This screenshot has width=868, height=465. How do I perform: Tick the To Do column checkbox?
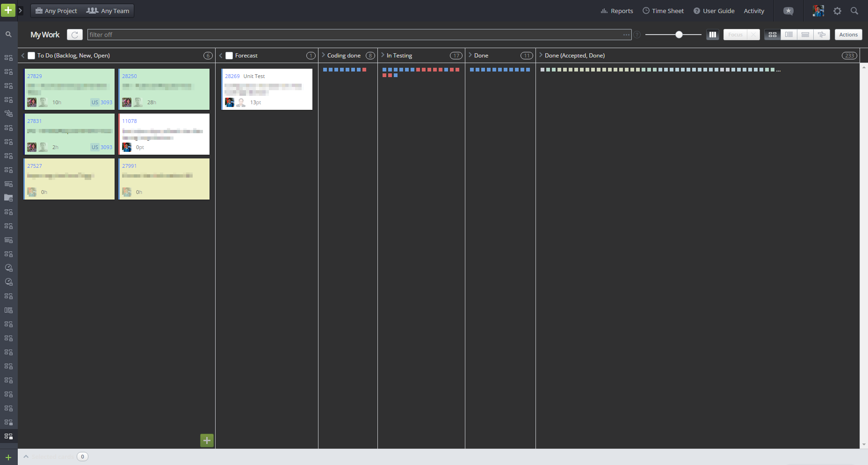31,56
